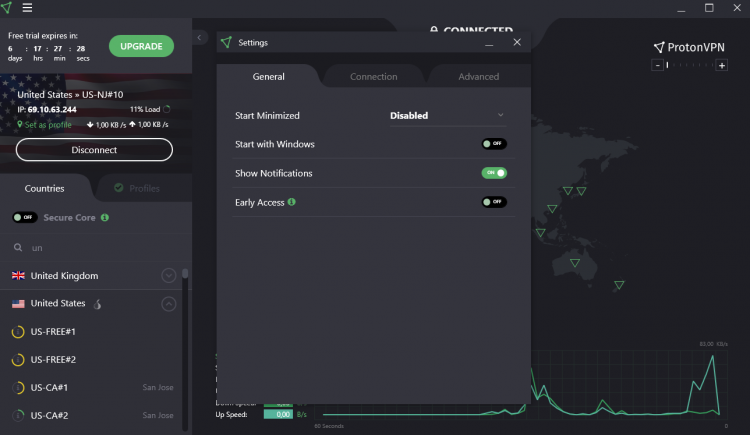This screenshot has height=435, width=750.
Task: Click the Secure Core info icon
Action: pos(105,217)
